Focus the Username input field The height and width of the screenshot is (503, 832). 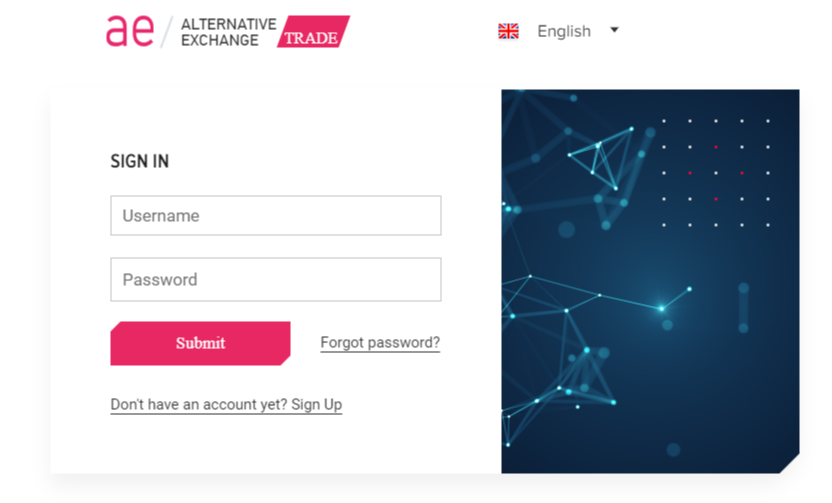(275, 216)
